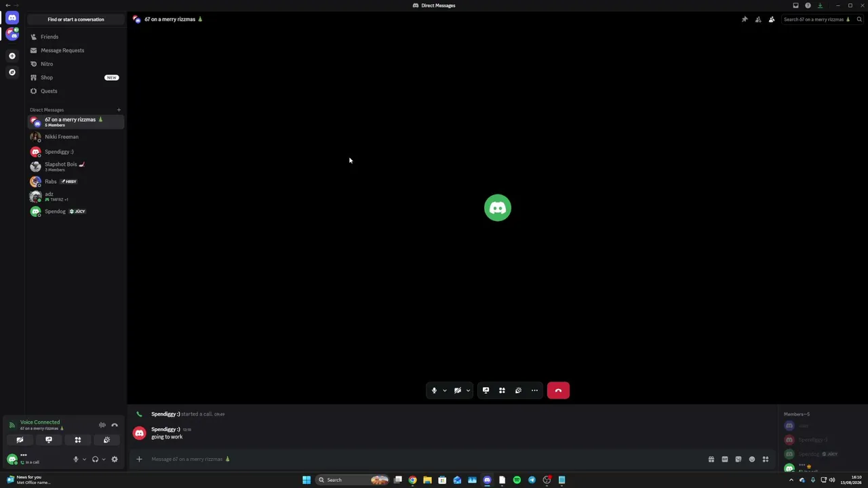Open User Settings gear icon

point(115,460)
